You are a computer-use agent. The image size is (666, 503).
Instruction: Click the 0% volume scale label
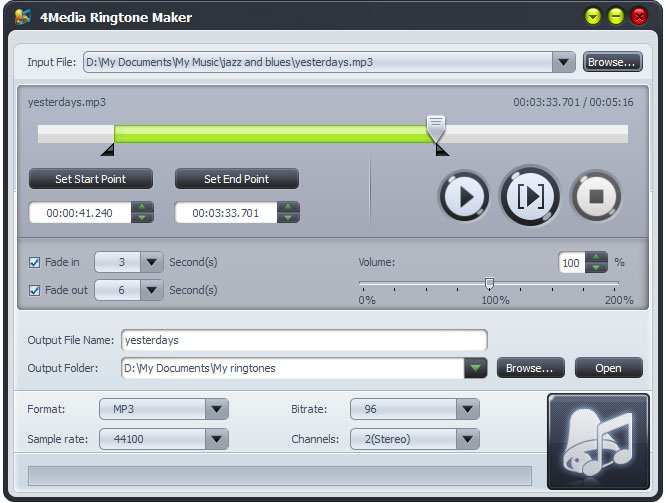(367, 300)
